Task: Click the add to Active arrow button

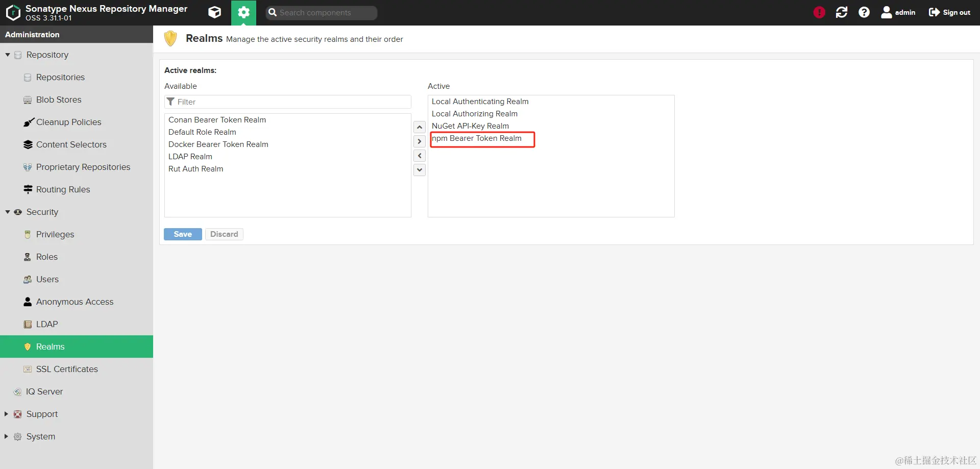Action: point(420,141)
